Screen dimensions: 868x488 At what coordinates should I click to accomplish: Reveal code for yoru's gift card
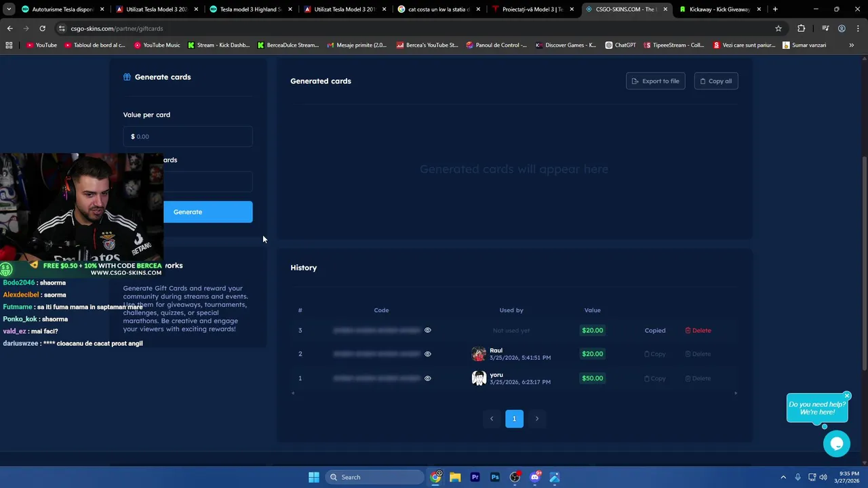coord(427,378)
